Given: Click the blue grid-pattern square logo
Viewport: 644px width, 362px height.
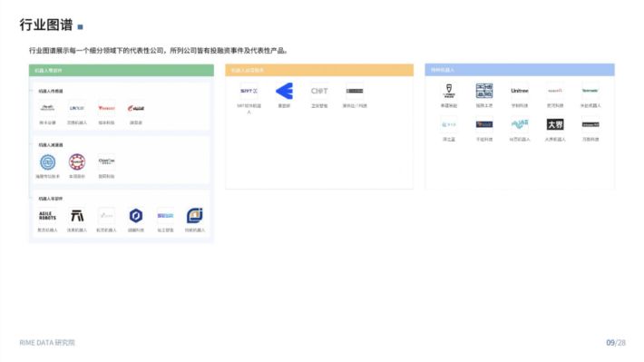Looking at the screenshot, I should (x=484, y=91).
